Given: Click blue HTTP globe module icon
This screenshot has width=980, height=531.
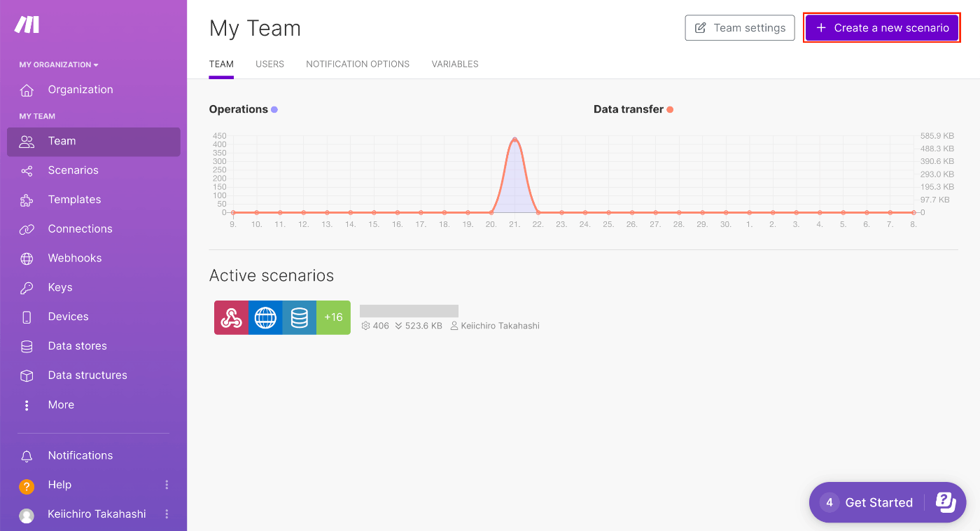Looking at the screenshot, I should tap(265, 318).
